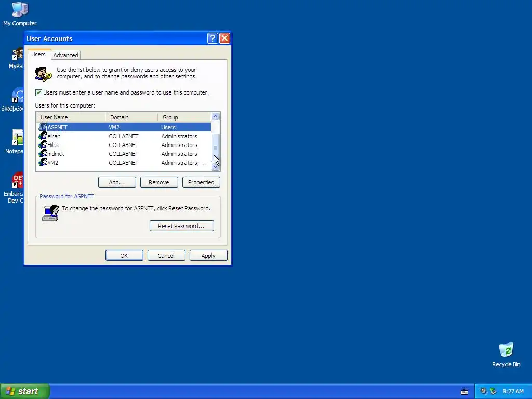Image resolution: width=532 pixels, height=399 pixels.
Task: Toggle 'Users must enter a user name' checkbox
Action: pyautogui.click(x=38, y=92)
